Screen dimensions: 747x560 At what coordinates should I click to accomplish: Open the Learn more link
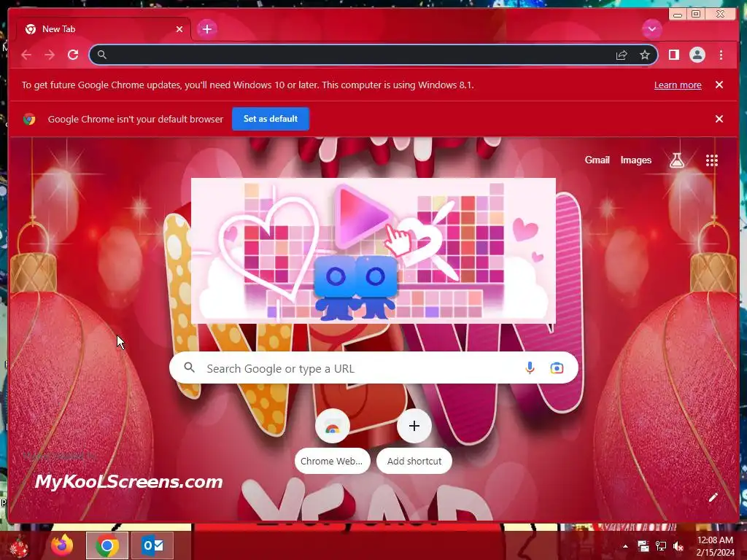click(x=678, y=85)
